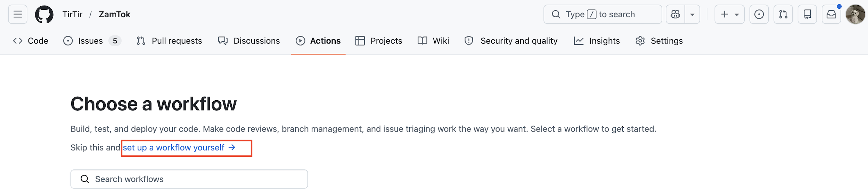Open repository Settings tab

659,41
